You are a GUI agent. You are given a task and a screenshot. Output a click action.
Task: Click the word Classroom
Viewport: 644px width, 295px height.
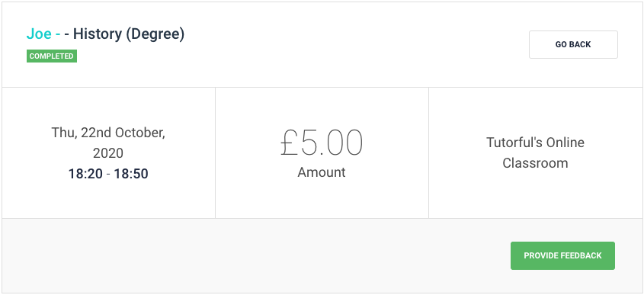(x=535, y=163)
